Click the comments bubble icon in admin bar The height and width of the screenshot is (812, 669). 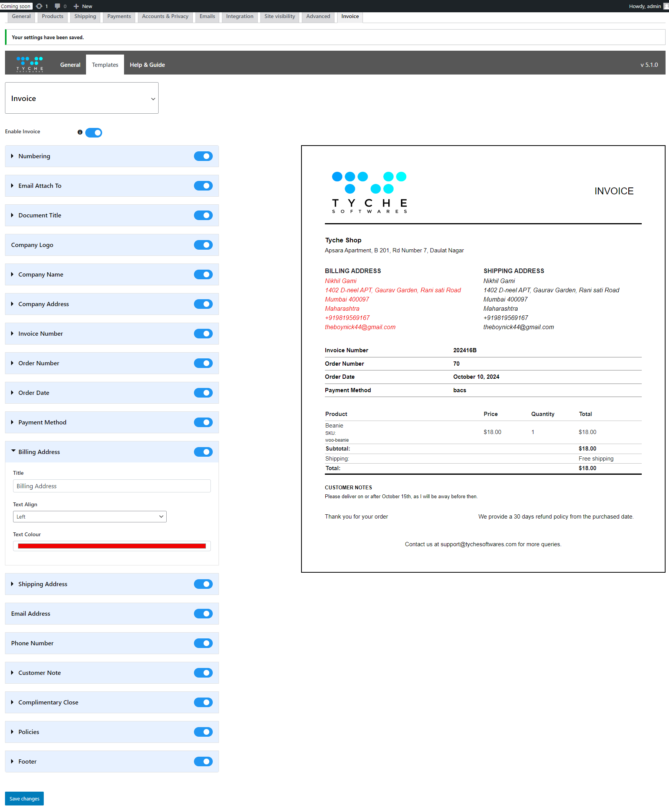[x=58, y=6]
